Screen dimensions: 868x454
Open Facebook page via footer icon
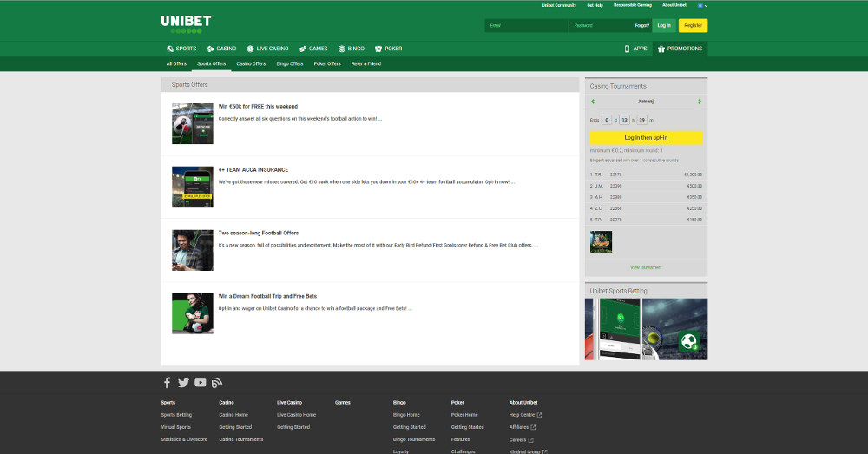coord(168,383)
